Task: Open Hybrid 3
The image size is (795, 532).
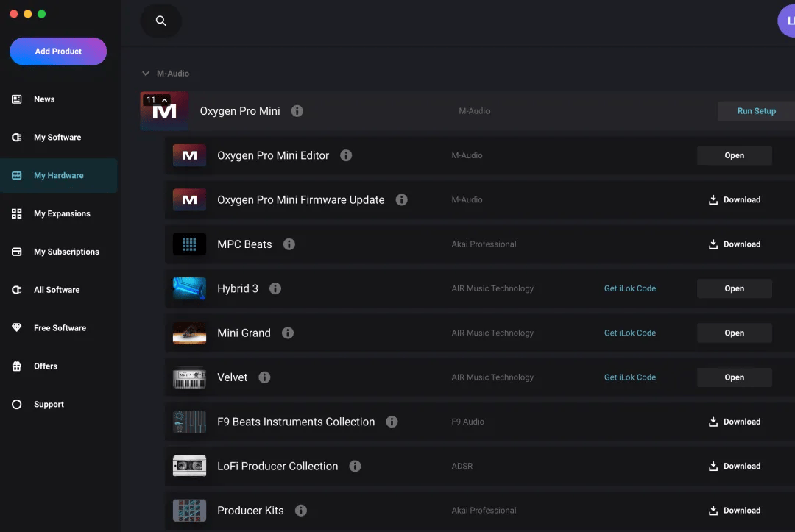Action: [734, 288]
